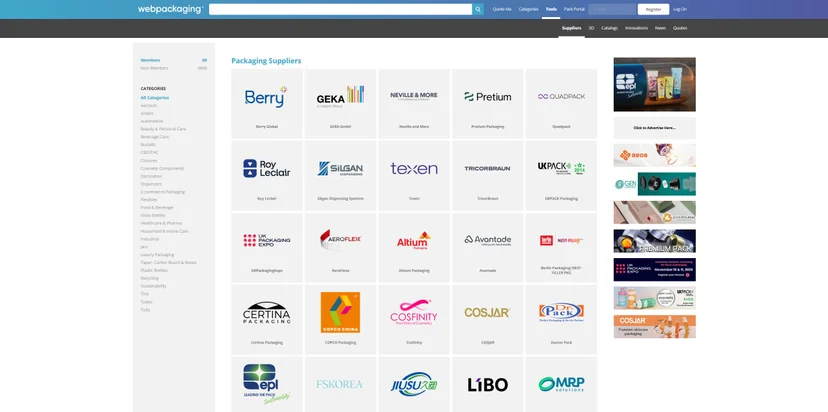Select the Innovations tab
Viewport: 828px width, 412px height.
[x=636, y=28]
